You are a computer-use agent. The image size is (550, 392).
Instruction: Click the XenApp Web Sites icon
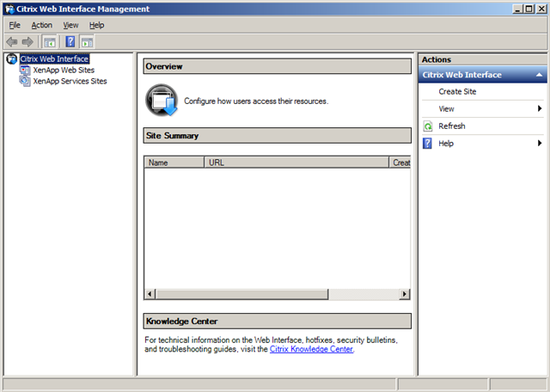coord(25,70)
